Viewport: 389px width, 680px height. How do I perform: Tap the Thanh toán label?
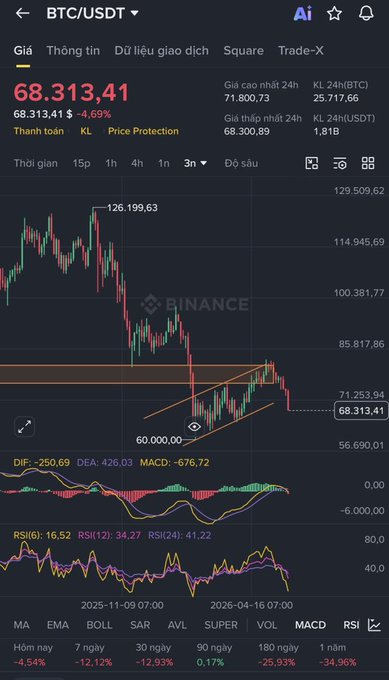(x=39, y=131)
